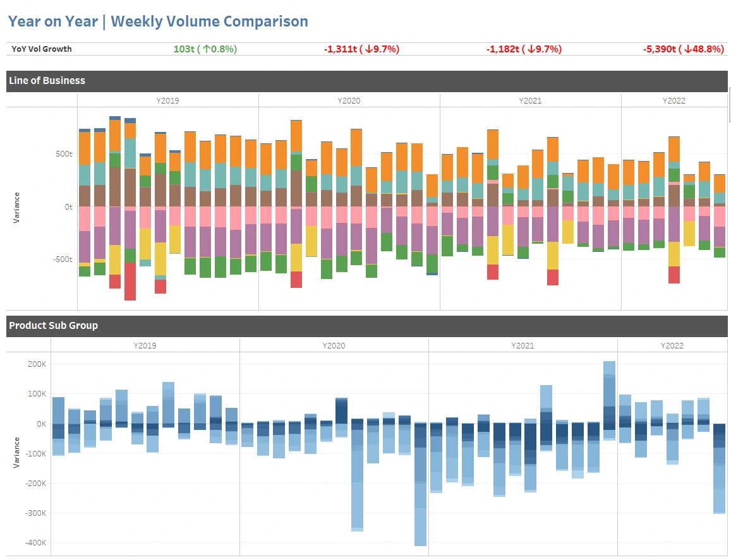Select the Y2020 column header in Line of Business
This screenshot has width=731, height=560.
(349, 100)
